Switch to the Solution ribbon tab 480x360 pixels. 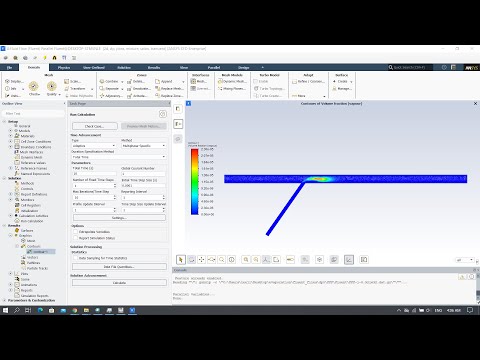click(x=124, y=67)
